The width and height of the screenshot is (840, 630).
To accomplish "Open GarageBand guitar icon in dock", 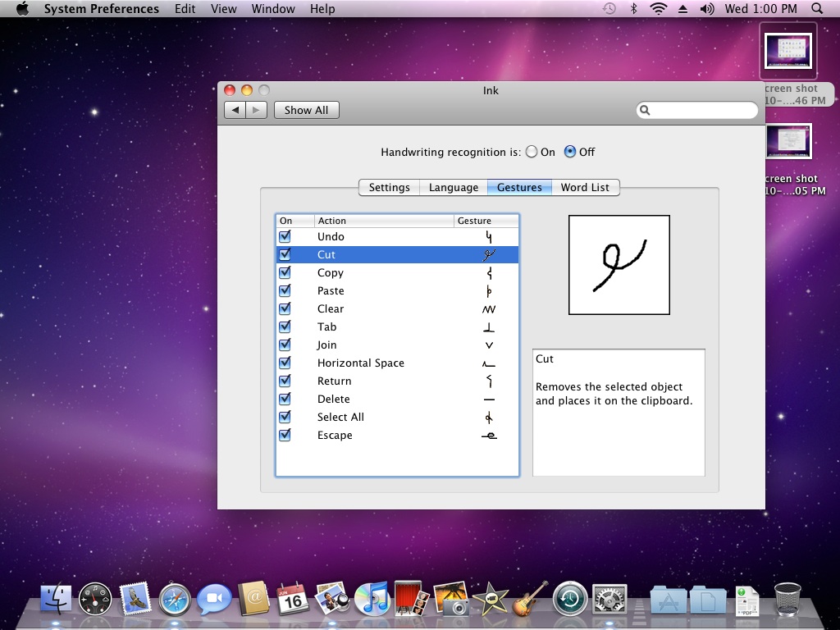I will 531,598.
